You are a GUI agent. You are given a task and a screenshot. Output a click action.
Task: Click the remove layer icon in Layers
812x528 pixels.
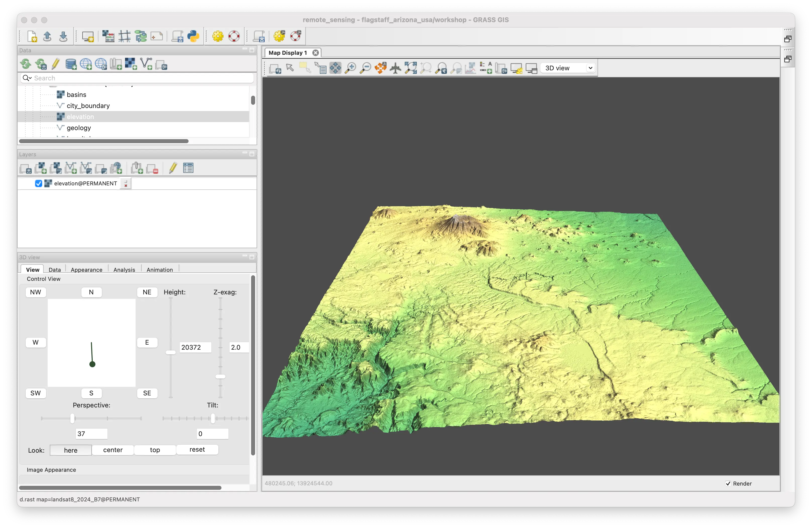tap(152, 168)
